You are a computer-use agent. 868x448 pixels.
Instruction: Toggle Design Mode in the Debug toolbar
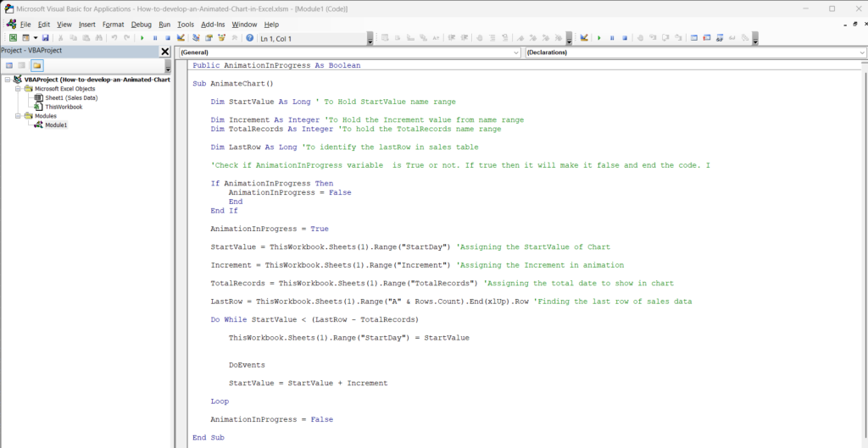584,38
